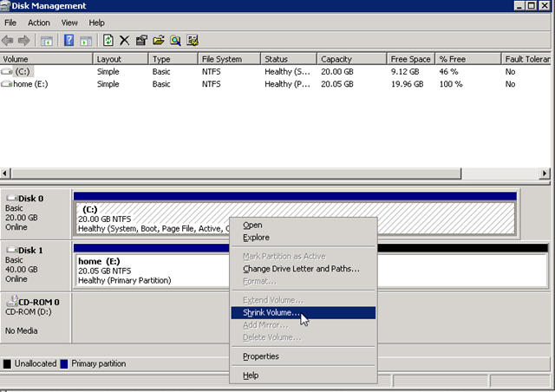Select the unallocated space on Disk 1

tap(462, 266)
